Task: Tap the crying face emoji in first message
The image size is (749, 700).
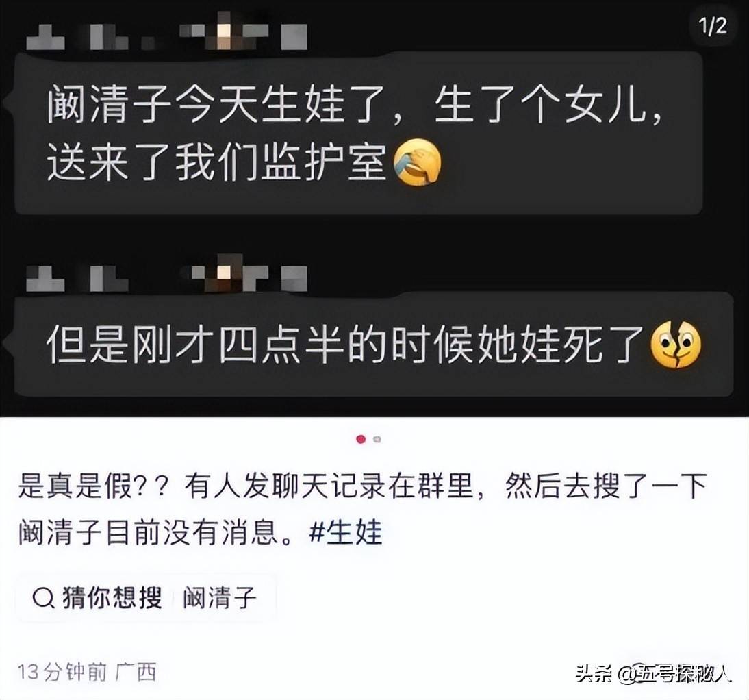Action: point(417,162)
